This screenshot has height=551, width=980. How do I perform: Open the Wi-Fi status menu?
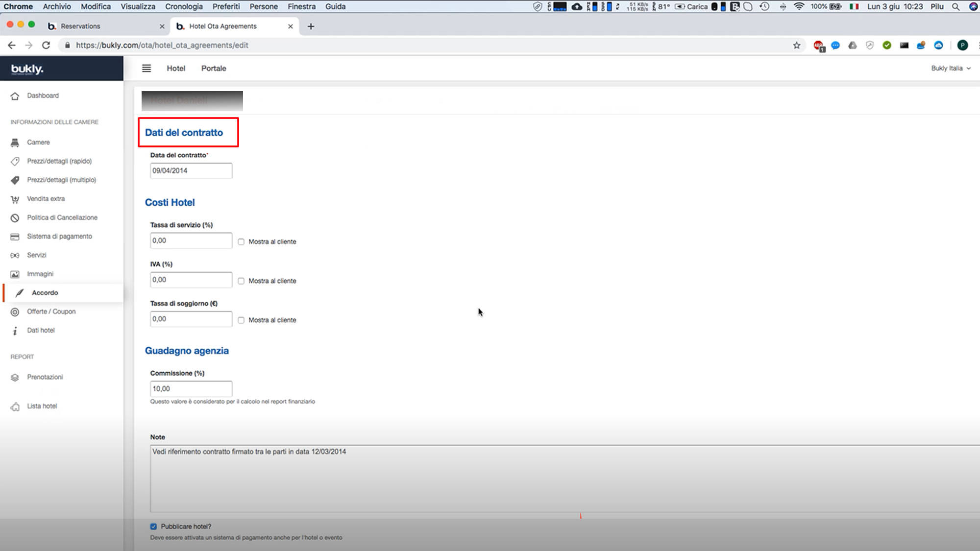coord(799,6)
